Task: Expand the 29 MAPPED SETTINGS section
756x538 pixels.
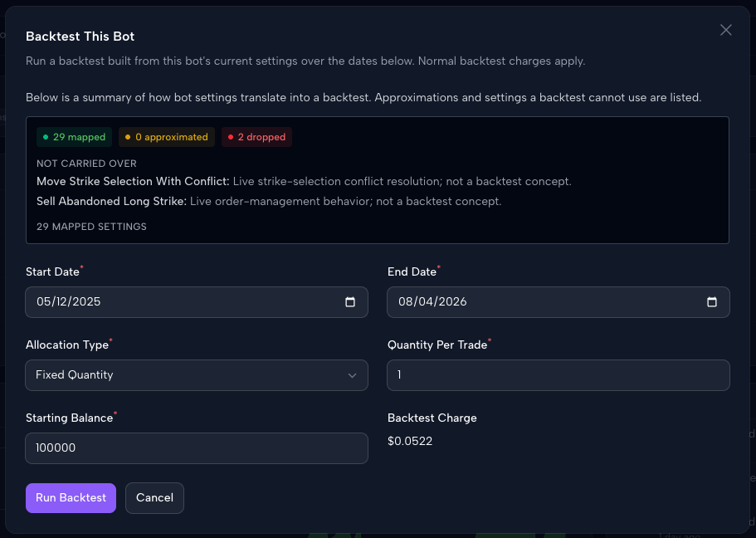Action: pyautogui.click(x=91, y=227)
